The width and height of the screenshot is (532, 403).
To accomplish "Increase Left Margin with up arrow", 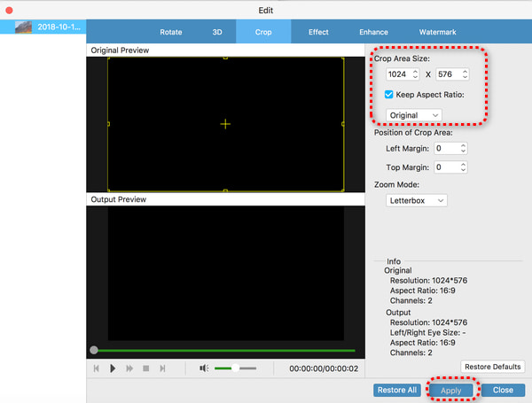I will (x=463, y=145).
